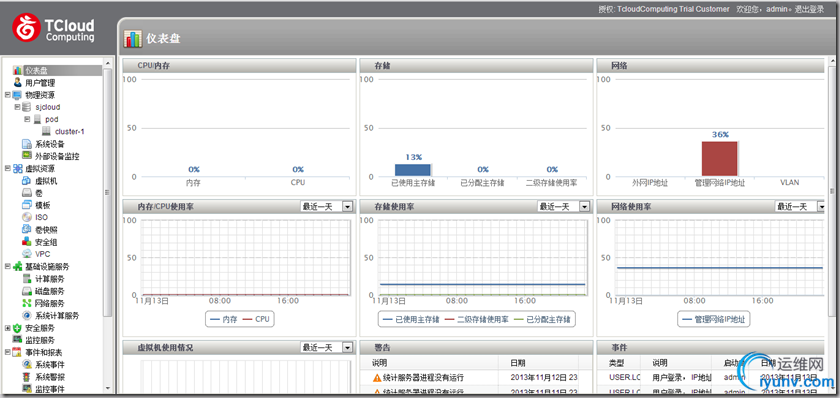Click the blue 13% 已使用主存储 bar
840x398 pixels.
(412, 170)
